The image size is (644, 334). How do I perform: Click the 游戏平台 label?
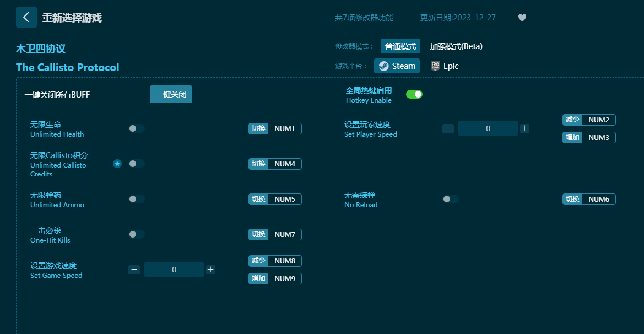pyautogui.click(x=351, y=66)
